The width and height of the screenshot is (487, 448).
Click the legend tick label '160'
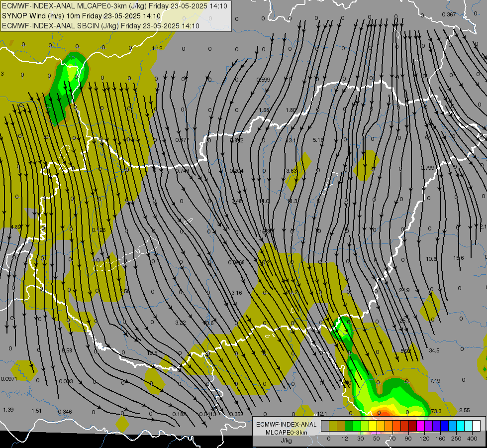click(440, 439)
